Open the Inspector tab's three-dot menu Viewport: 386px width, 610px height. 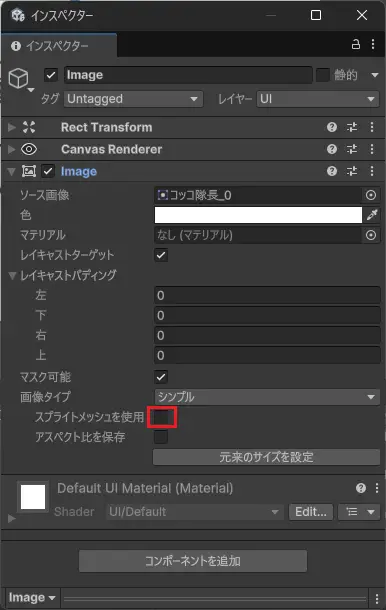pyautogui.click(x=373, y=44)
